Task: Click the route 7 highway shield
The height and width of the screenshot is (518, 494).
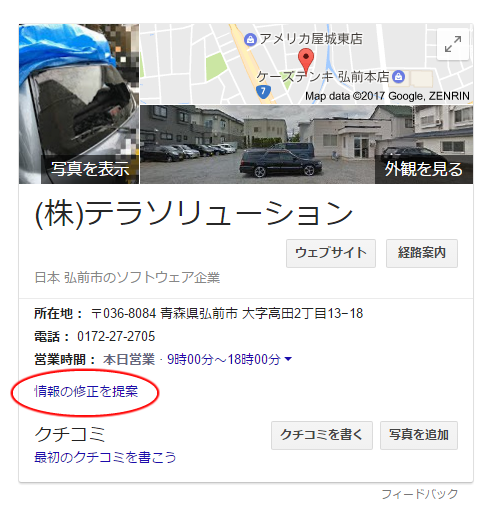Action: pos(263,91)
